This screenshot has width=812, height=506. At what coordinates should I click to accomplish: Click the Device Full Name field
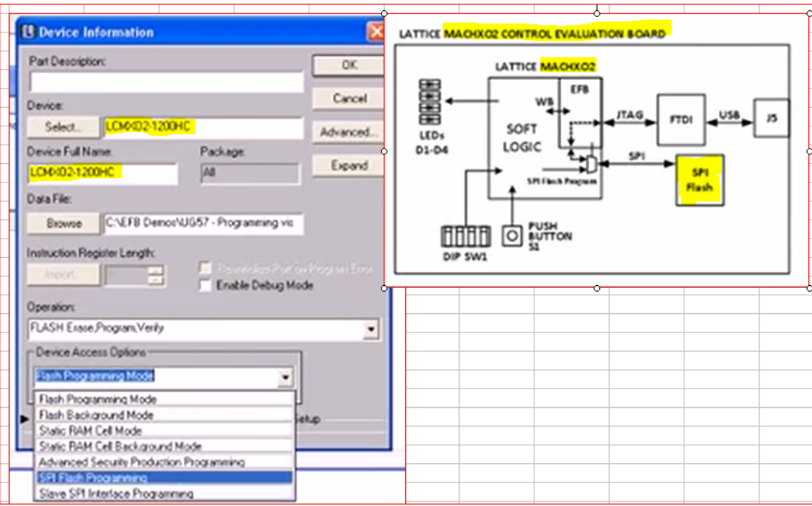[x=103, y=173]
